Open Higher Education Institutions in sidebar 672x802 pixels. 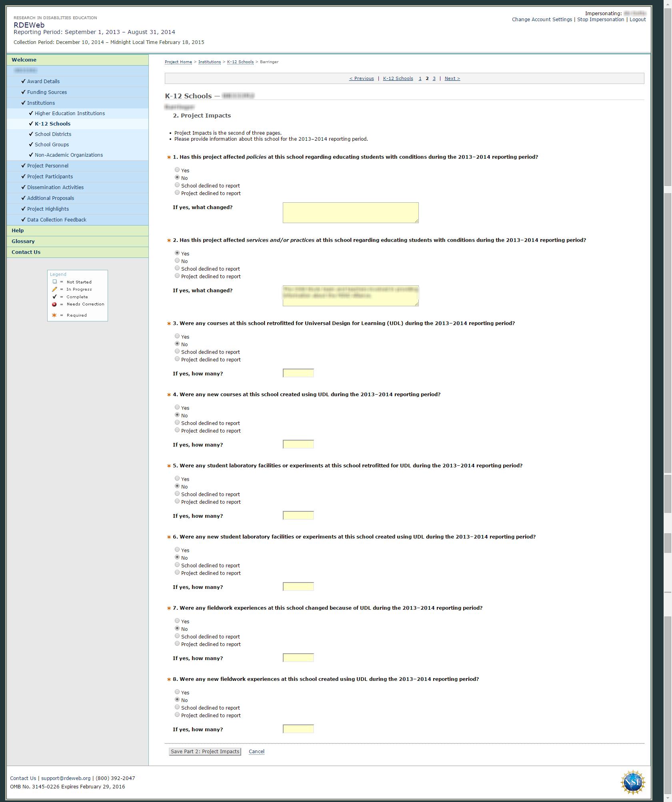pyautogui.click(x=70, y=114)
